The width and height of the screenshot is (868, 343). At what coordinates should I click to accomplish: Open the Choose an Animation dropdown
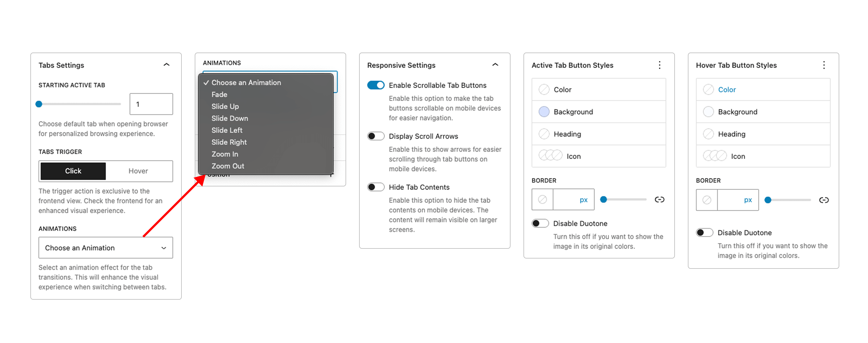(x=106, y=248)
